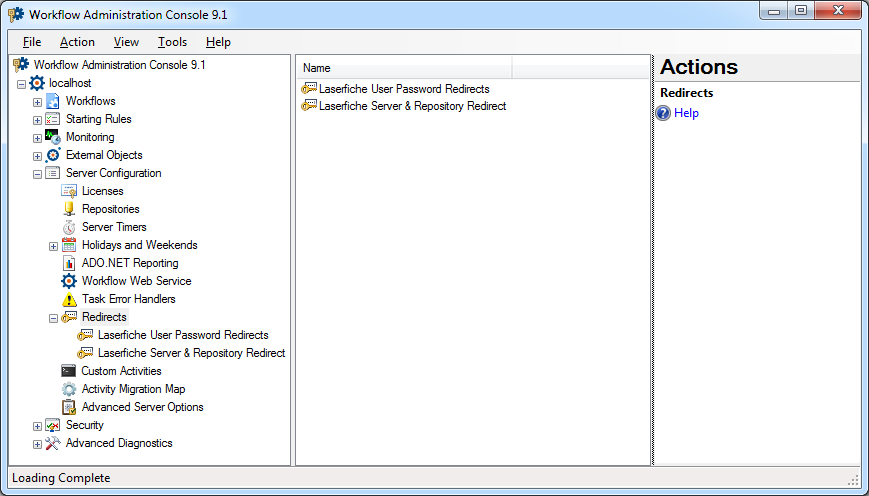Click key icon of Server & Repository Redirect list row

pos(309,106)
